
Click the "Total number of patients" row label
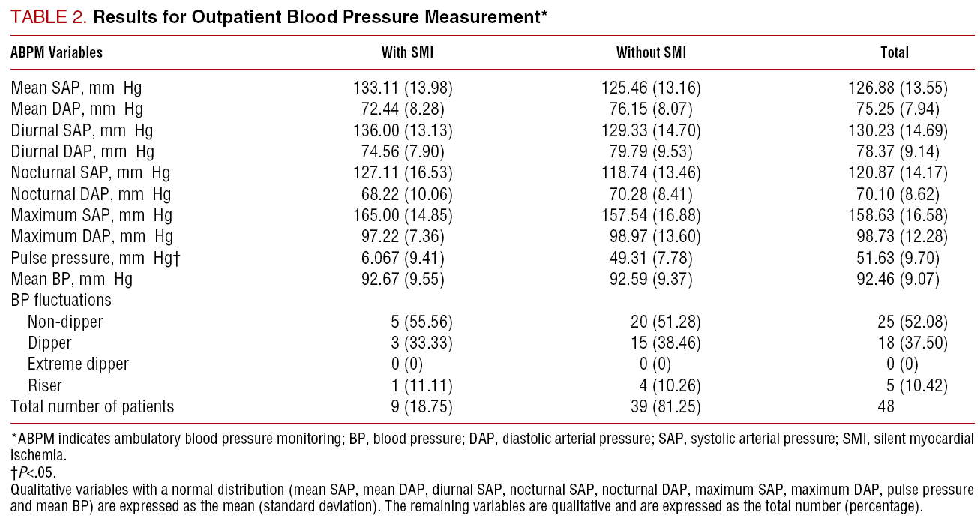click(92, 407)
